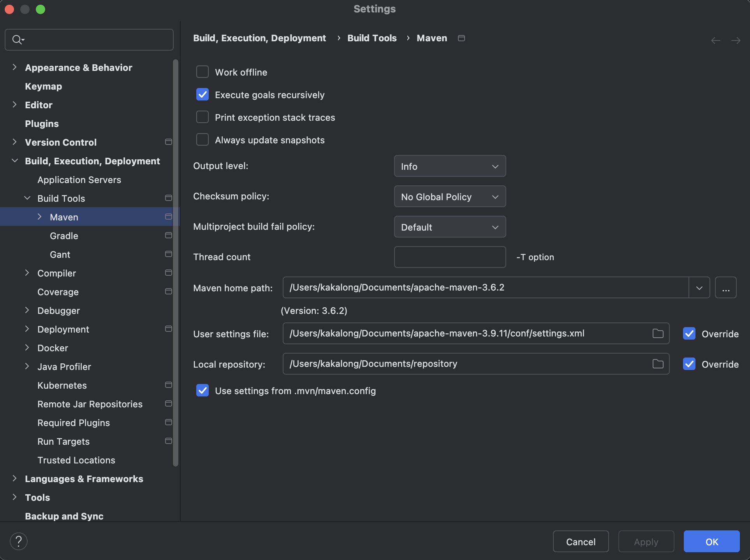Click the forward navigation arrow

(736, 41)
